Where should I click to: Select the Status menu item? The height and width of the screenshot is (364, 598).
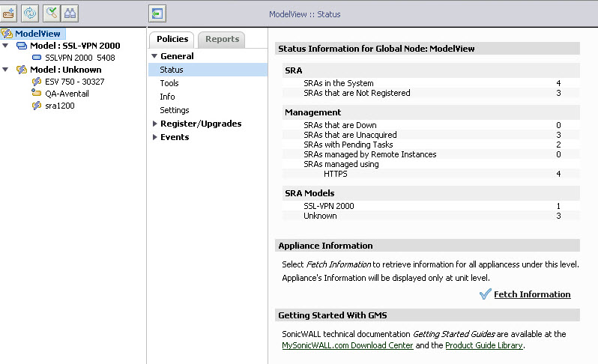[x=208, y=70]
